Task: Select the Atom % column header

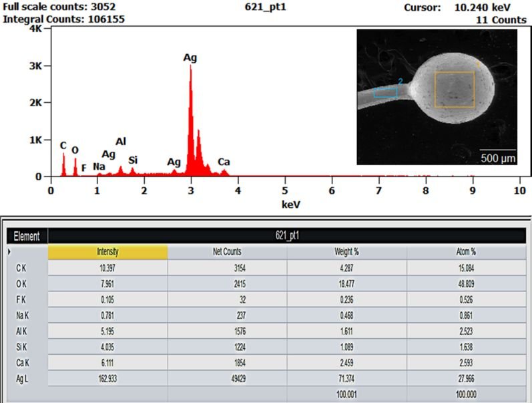Action: (466, 252)
